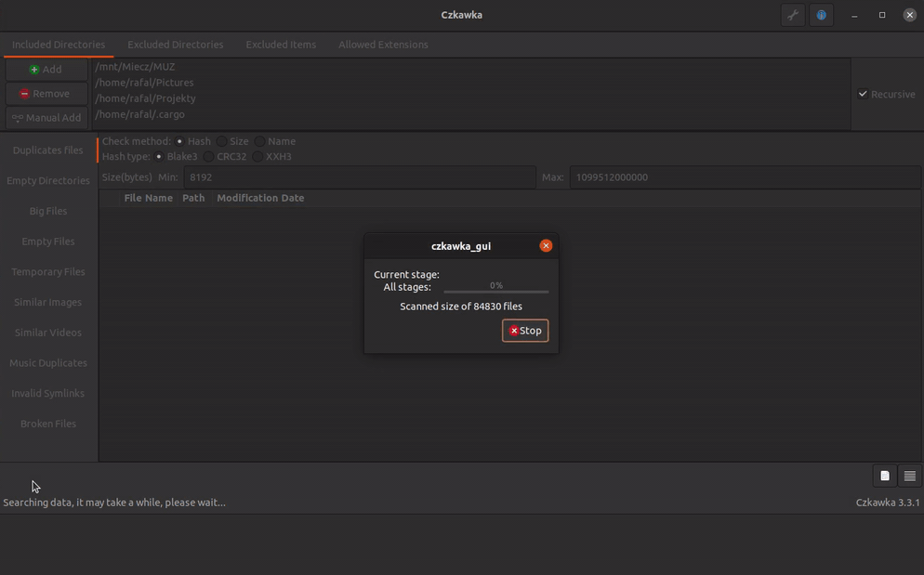Screen dimensions: 924x575
Task: Select Music Duplicates mode
Action: coord(48,363)
